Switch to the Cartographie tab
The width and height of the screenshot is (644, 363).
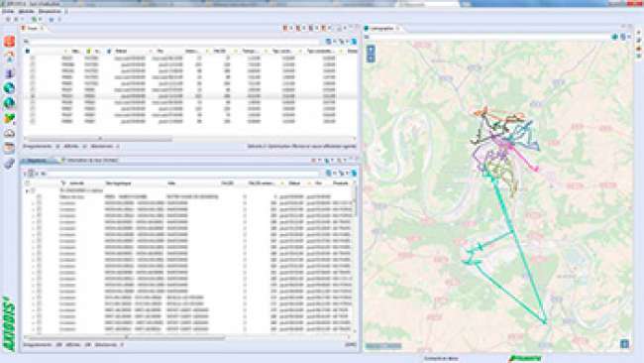(x=382, y=29)
